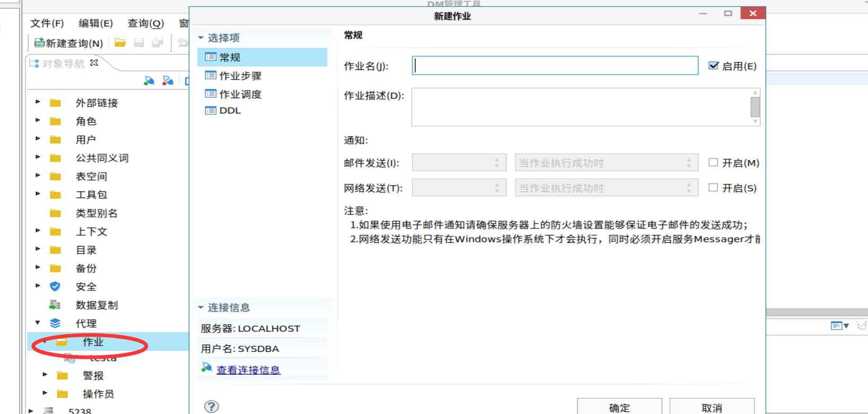Click the 作业步骤 page icon
Screen dimensions: 868x414
coord(211,75)
